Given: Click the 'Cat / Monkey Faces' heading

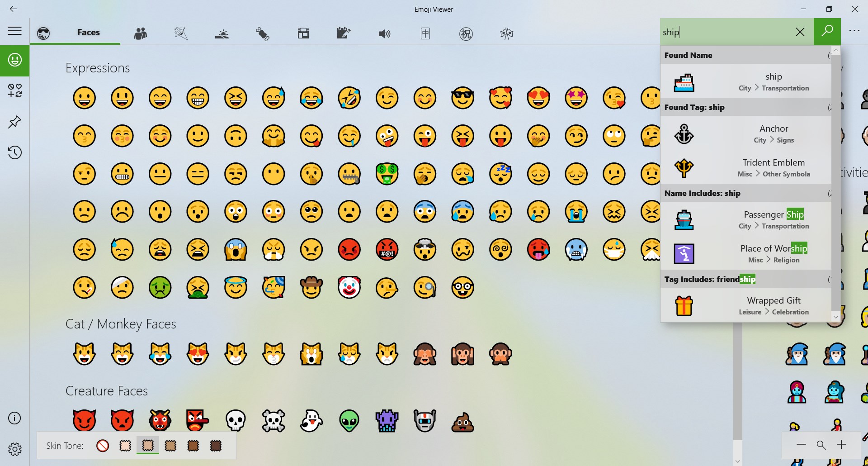Looking at the screenshot, I should (x=121, y=324).
